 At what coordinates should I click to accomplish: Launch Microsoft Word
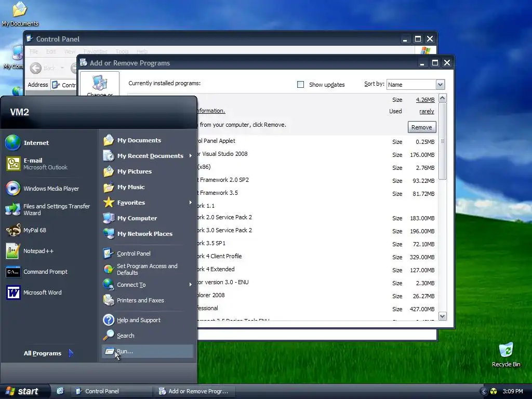click(x=34, y=292)
